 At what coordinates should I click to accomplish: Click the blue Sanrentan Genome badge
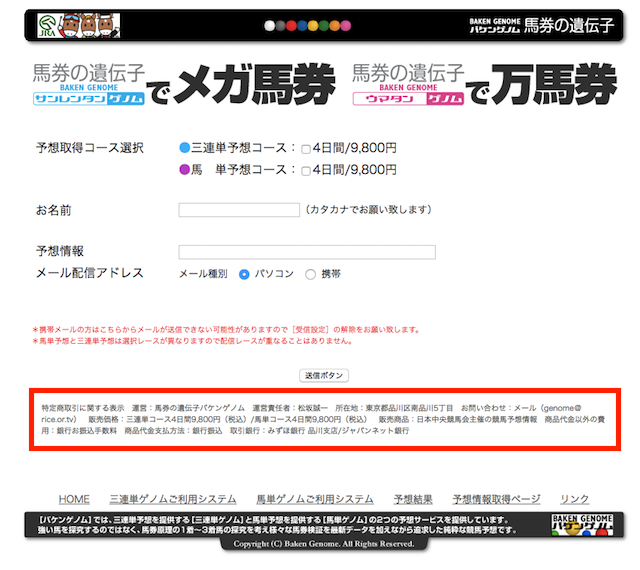click(89, 99)
